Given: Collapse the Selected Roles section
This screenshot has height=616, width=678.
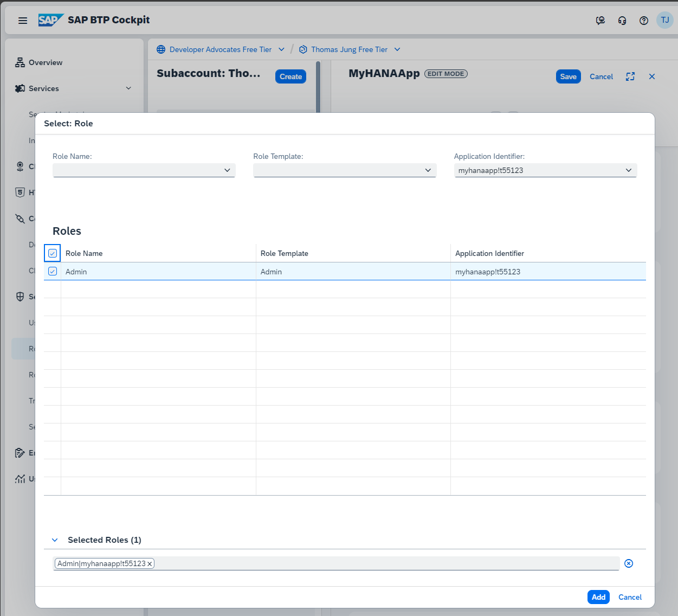Looking at the screenshot, I should [55, 540].
